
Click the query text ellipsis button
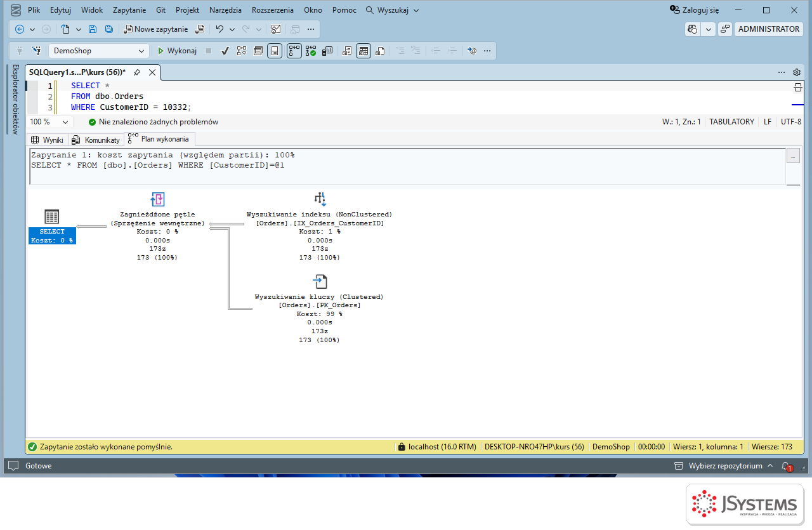pos(793,156)
